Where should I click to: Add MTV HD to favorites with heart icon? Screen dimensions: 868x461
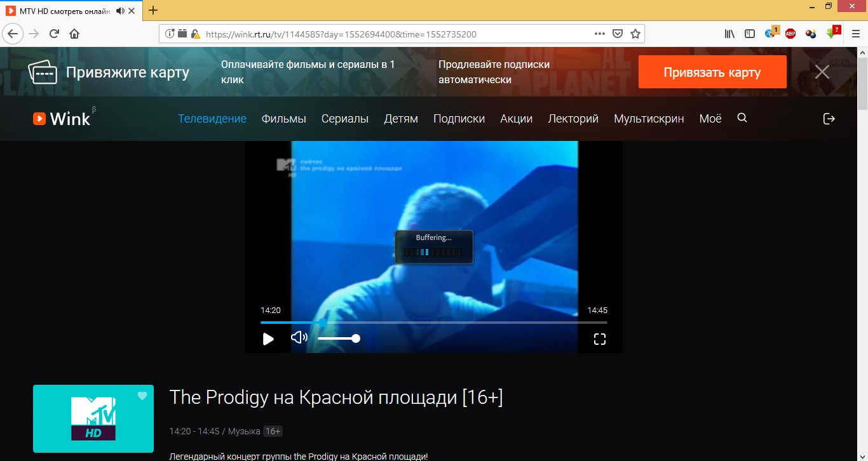(142, 396)
